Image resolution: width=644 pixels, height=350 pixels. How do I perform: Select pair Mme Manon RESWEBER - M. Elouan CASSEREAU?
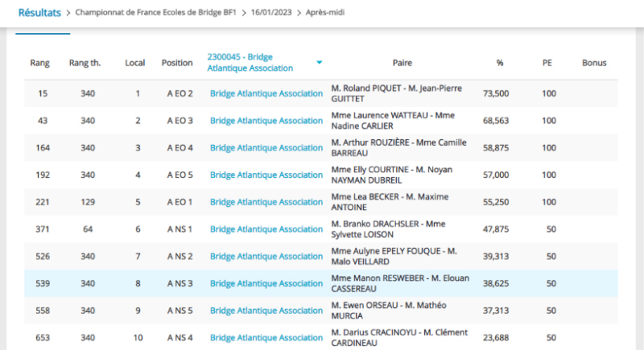(400, 283)
